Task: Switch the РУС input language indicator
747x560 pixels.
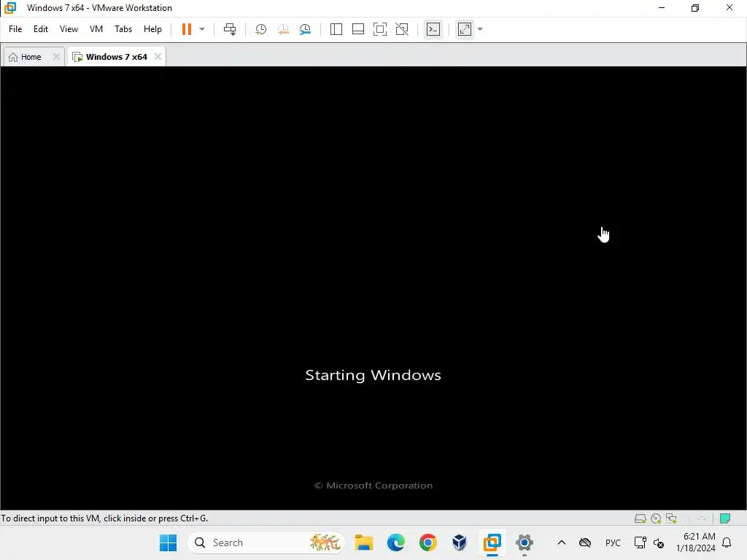Action: (x=613, y=542)
